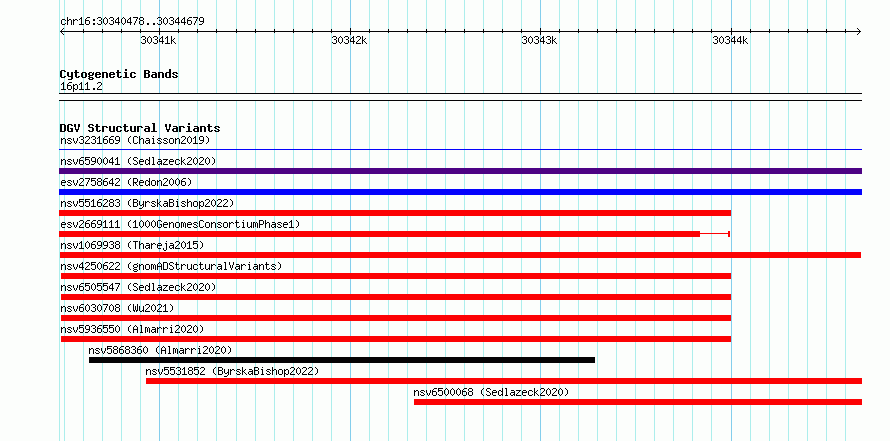Select the 16p11.2 cytogenetic band line
890x441 pixels.
pos(461,97)
